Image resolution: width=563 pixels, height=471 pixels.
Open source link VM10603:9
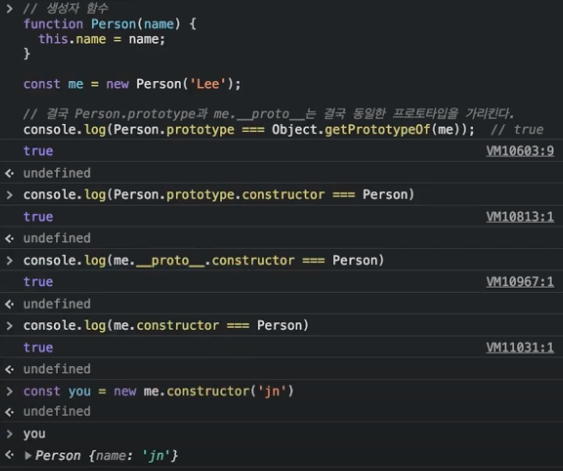[520, 151]
